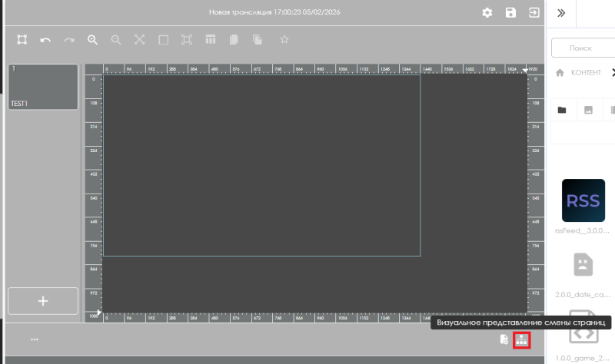Click the crossed arrows expand icon
615x364 pixels.
[139, 39]
